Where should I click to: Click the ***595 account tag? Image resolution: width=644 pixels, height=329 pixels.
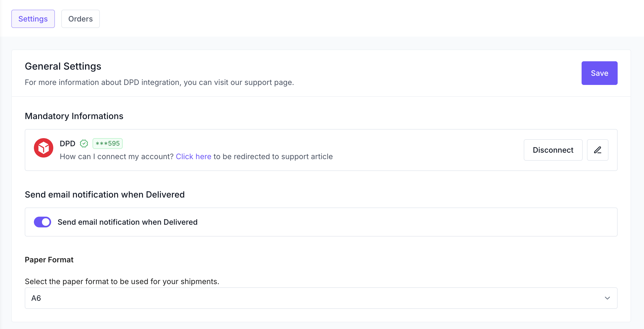coord(108,144)
